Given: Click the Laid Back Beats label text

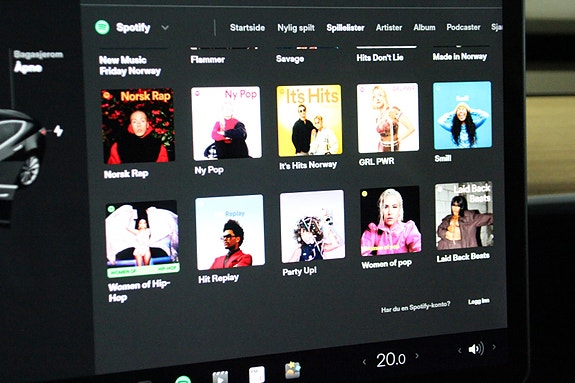Looking at the screenshot, I should (x=463, y=257).
